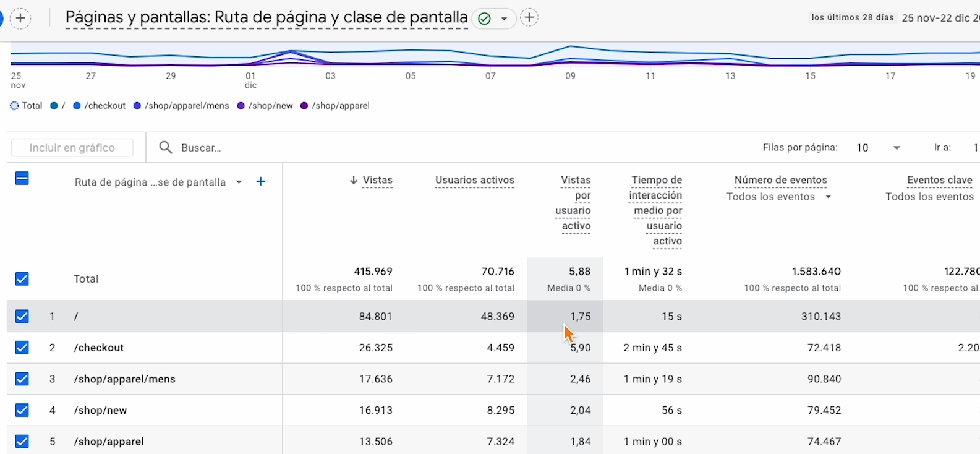
Task: Click the /shop/new page path
Action: 100,410
